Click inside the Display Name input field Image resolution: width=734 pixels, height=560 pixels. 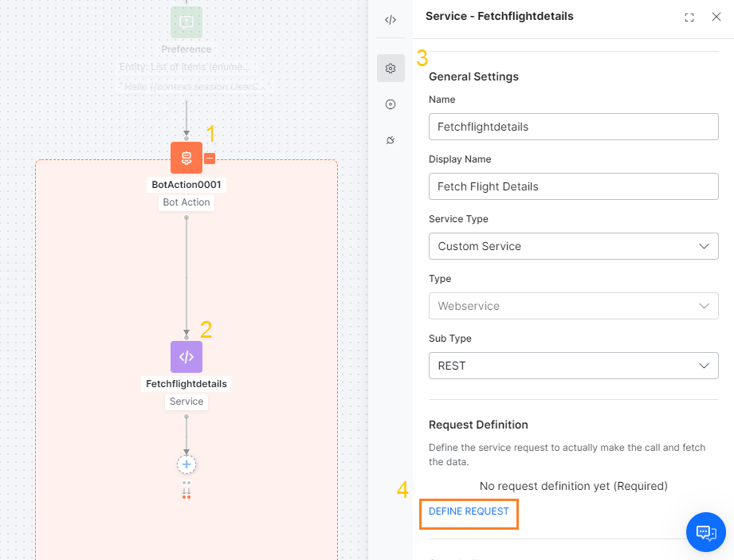(x=573, y=186)
